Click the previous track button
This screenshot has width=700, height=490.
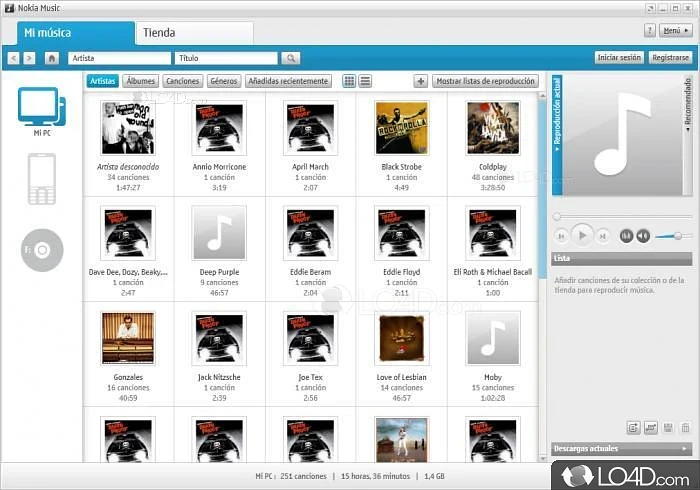click(x=562, y=236)
